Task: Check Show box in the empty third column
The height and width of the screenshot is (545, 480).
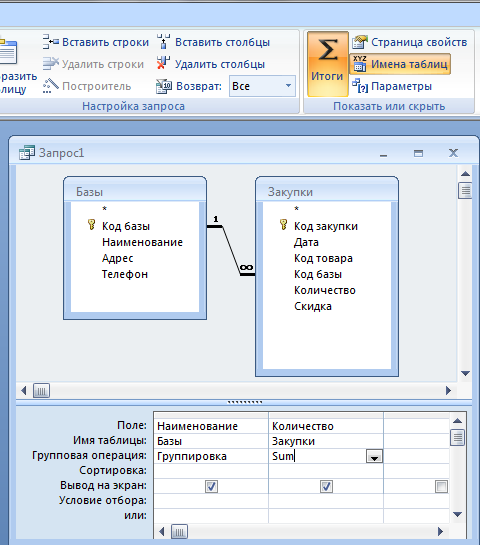Action: coord(441,486)
